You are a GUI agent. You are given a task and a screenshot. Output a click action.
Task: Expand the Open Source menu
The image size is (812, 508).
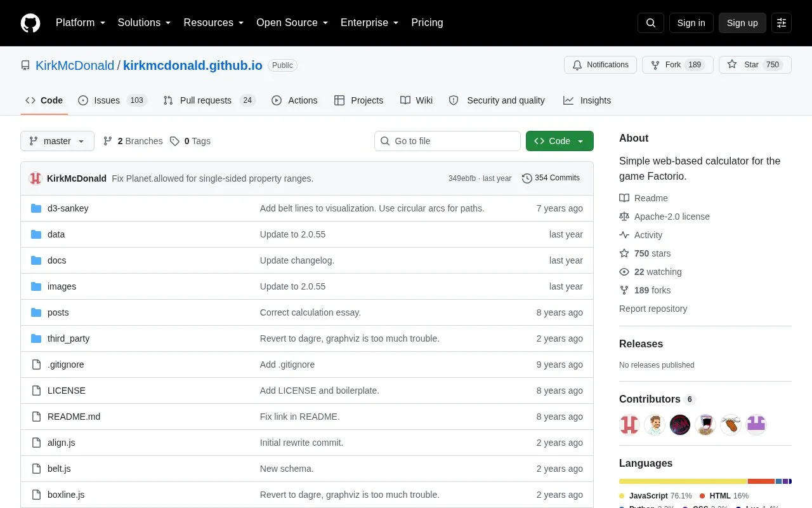pyautogui.click(x=292, y=23)
